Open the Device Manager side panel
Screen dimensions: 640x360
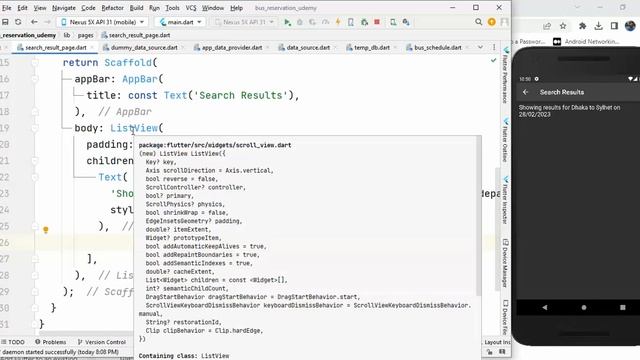(506, 264)
